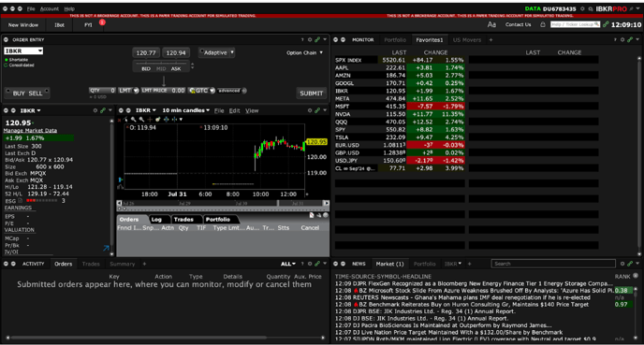Click the chart timeline right arrow
Image resolution: width=644 pixels, height=345 pixels.
pyautogui.click(x=326, y=203)
